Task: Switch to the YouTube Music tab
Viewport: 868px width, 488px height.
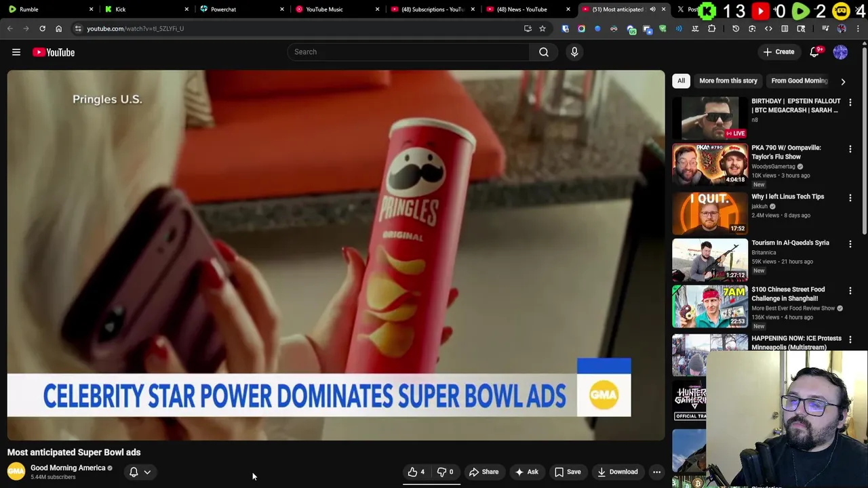Action: (337, 9)
